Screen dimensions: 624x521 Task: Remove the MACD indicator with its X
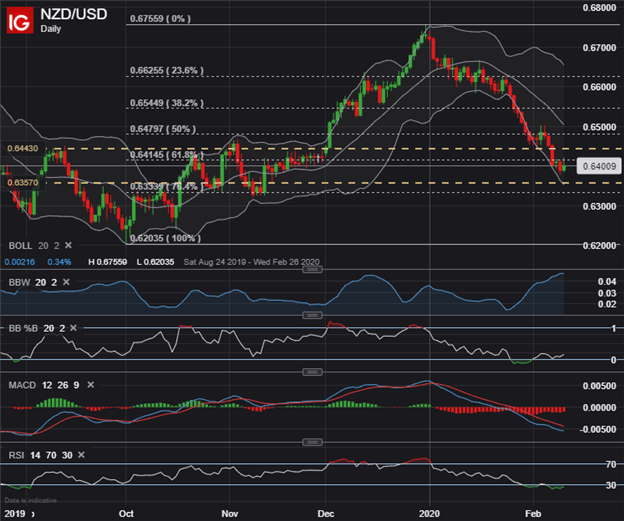click(x=91, y=385)
